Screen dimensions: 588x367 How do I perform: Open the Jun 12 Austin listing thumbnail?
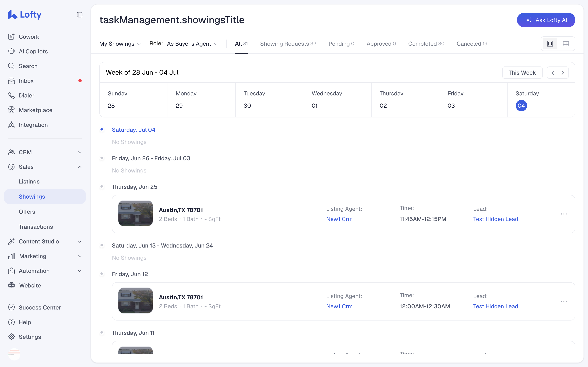(x=135, y=301)
